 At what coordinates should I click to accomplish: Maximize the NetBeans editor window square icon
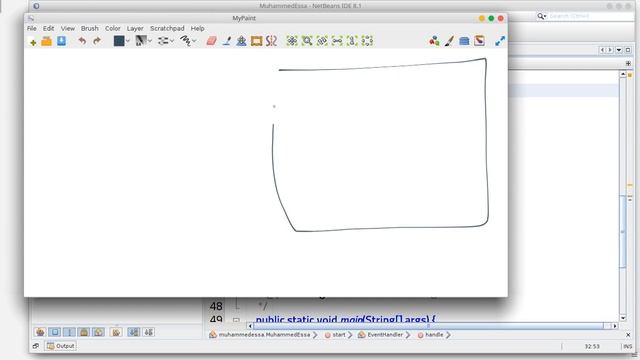click(x=628, y=50)
